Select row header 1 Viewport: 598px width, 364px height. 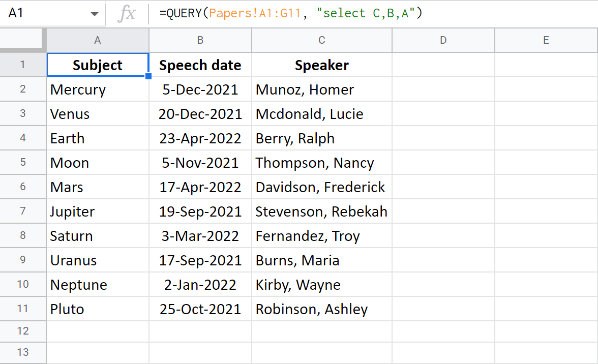[23, 65]
